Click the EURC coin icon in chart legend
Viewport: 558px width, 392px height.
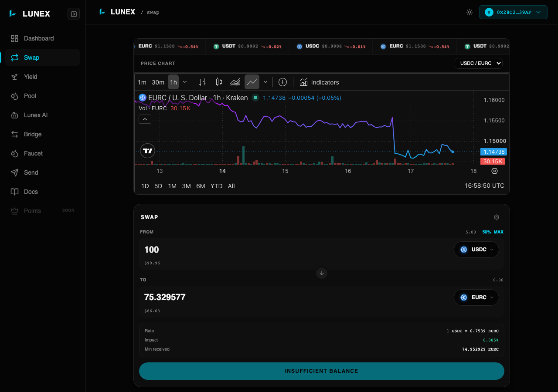pyautogui.click(x=142, y=98)
